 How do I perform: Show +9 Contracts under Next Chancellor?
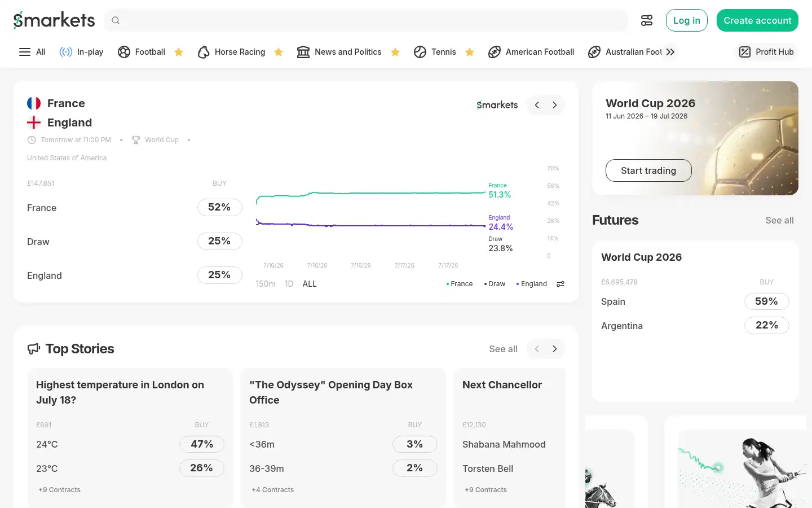point(486,490)
